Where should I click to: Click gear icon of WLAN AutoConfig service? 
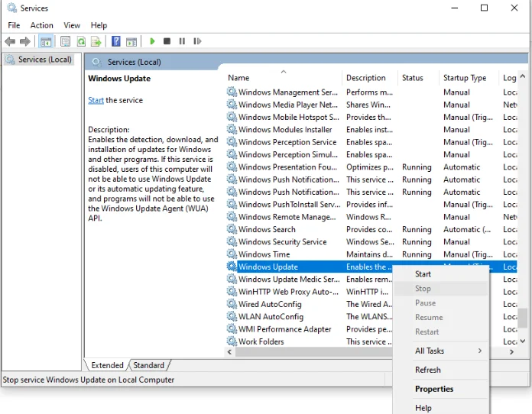(232, 316)
